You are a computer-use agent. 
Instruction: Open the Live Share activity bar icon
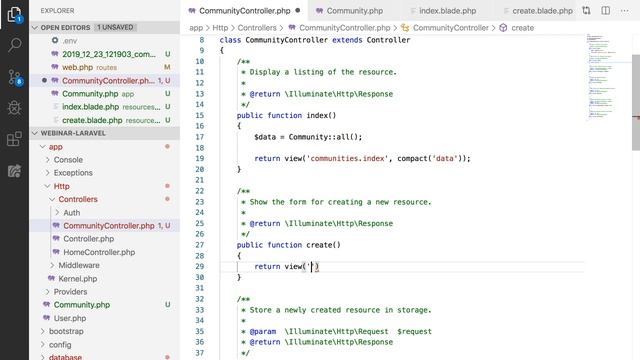(x=14, y=171)
